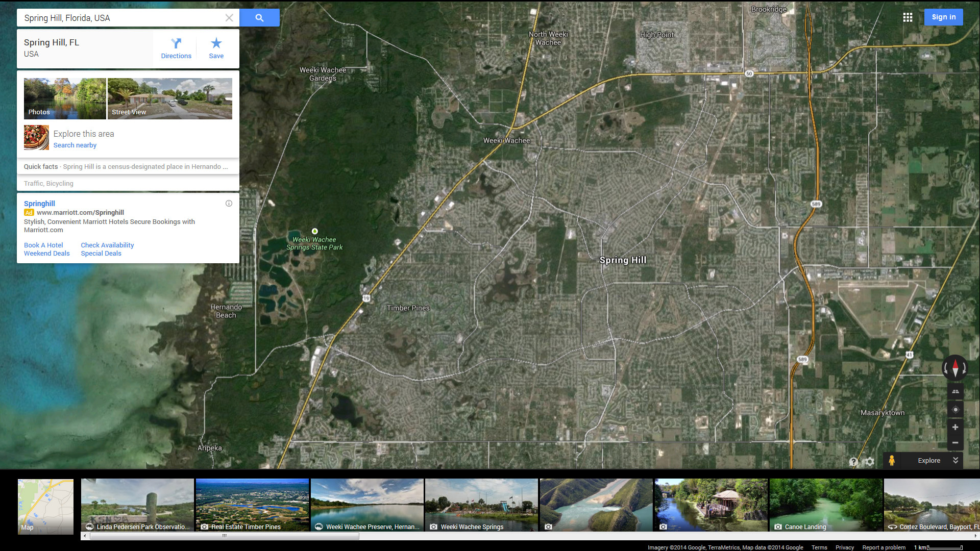This screenshot has width=980, height=551.
Task: Click the photo strip horizontal scrollbar
Action: tap(225, 536)
